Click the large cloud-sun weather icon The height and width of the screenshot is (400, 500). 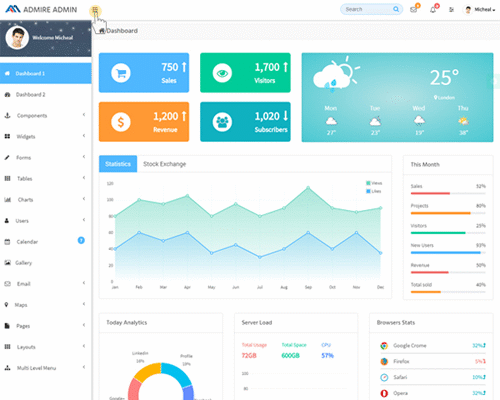[x=336, y=74]
